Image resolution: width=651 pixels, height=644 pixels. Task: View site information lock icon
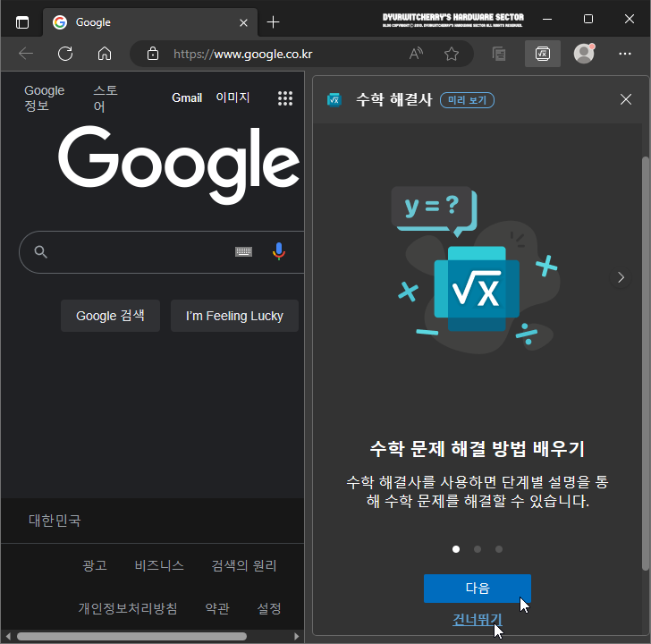153,54
